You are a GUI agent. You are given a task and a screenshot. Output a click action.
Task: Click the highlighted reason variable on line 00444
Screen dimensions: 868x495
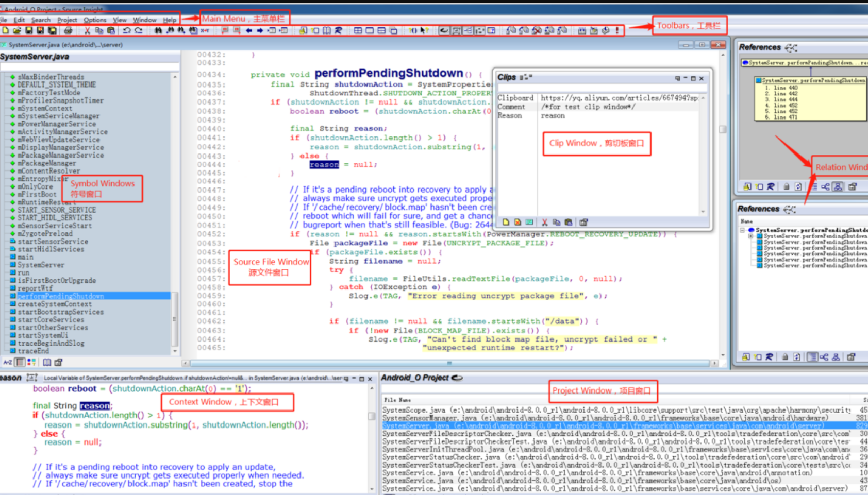tap(324, 165)
